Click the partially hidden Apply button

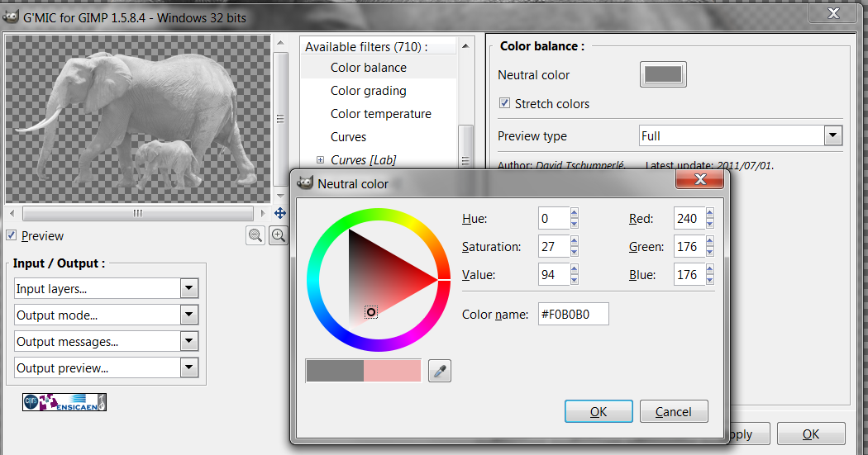click(749, 434)
